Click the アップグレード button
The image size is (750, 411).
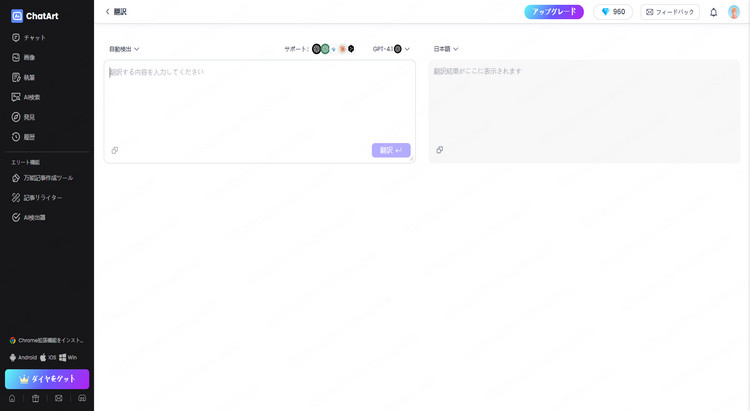click(554, 12)
